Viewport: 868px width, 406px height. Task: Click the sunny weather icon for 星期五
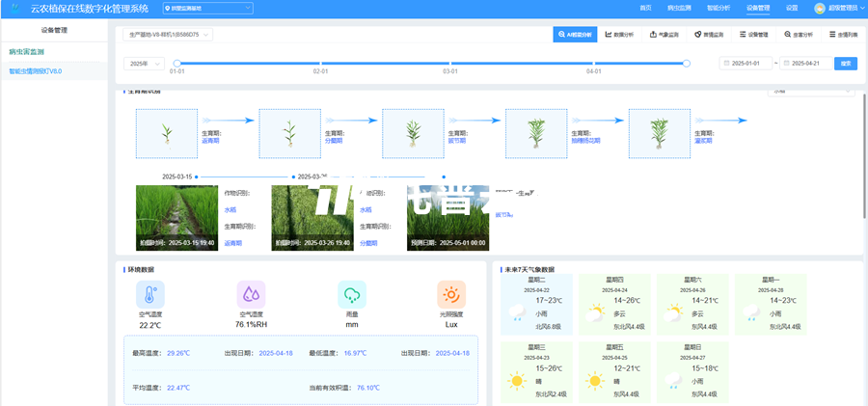[x=595, y=381]
